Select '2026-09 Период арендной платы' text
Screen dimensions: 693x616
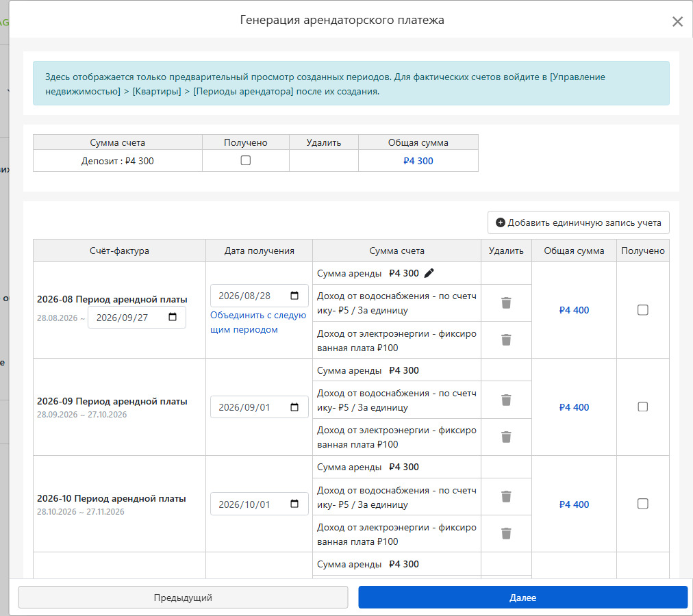click(112, 401)
